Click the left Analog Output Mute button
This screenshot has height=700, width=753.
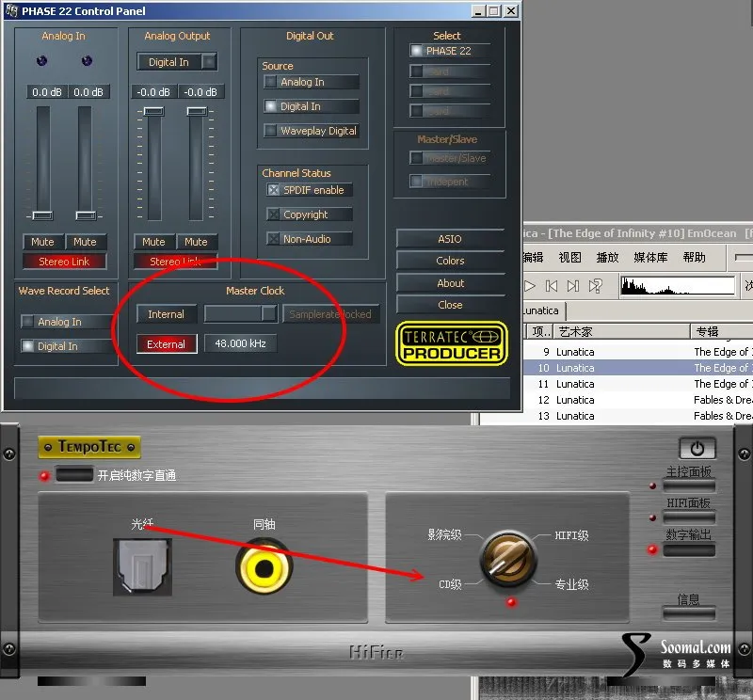[153, 242]
